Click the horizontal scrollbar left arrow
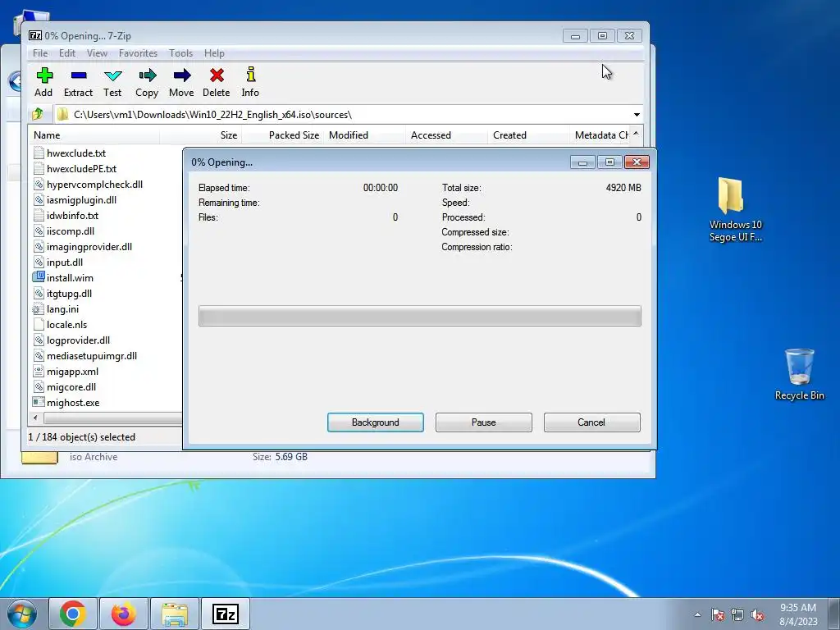 pos(35,418)
